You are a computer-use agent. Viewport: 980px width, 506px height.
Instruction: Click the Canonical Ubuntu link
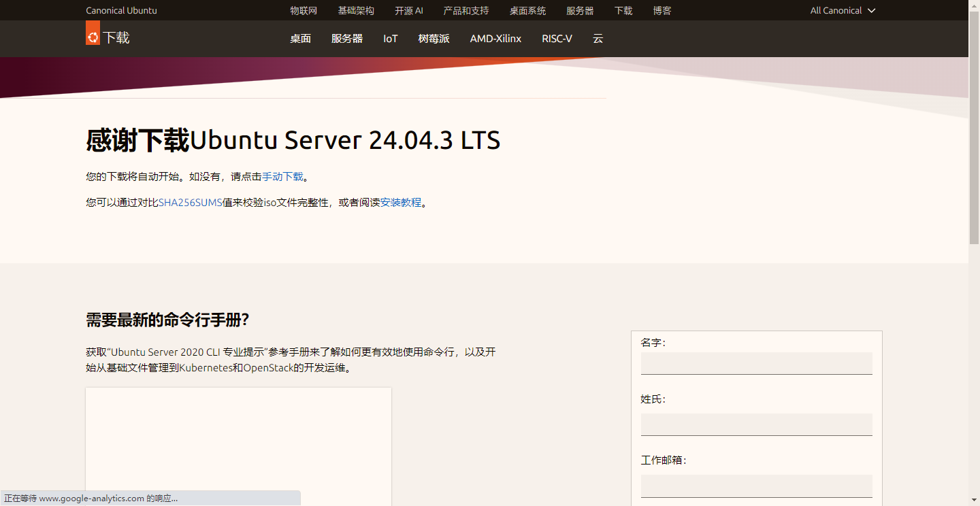click(121, 10)
